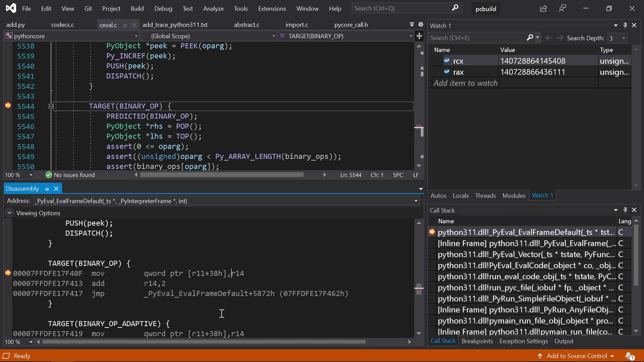
Task: Switch to the Locals tab
Action: click(460, 195)
